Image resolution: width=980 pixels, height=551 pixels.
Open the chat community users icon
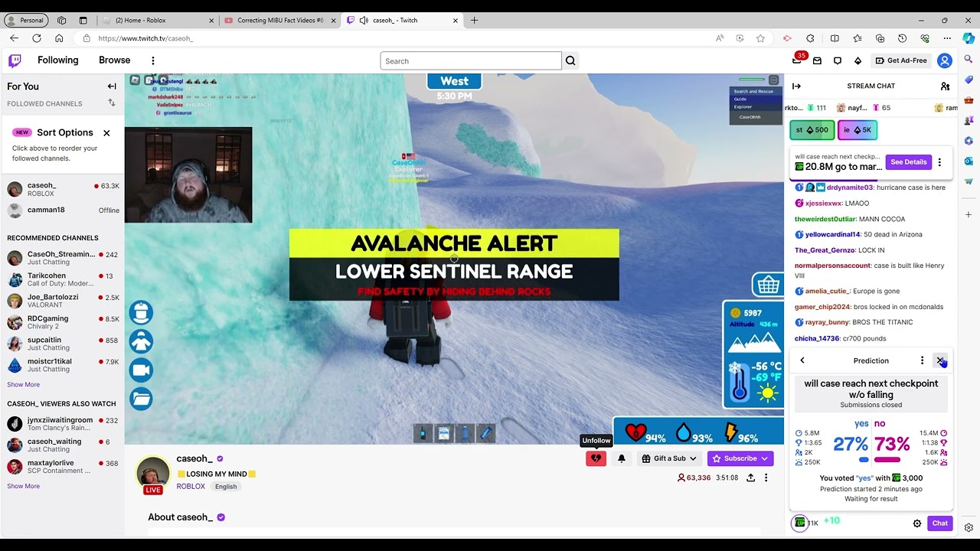pyautogui.click(x=945, y=86)
